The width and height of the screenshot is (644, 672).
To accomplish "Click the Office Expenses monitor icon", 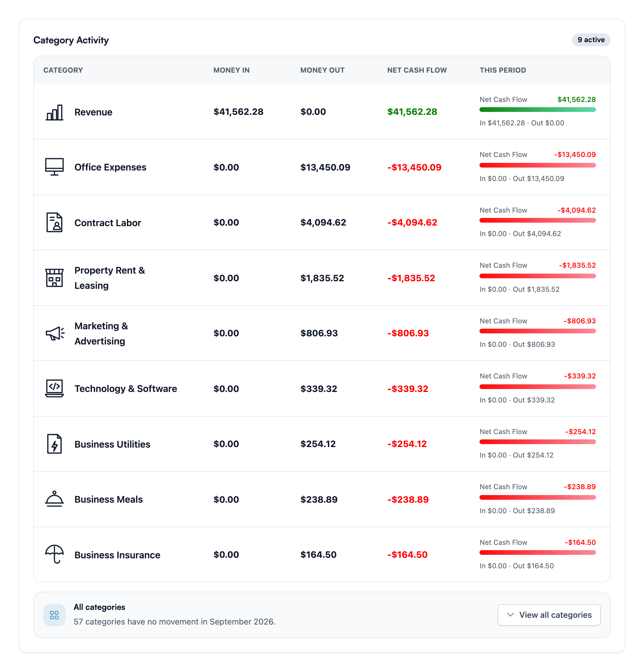I will pos(54,167).
